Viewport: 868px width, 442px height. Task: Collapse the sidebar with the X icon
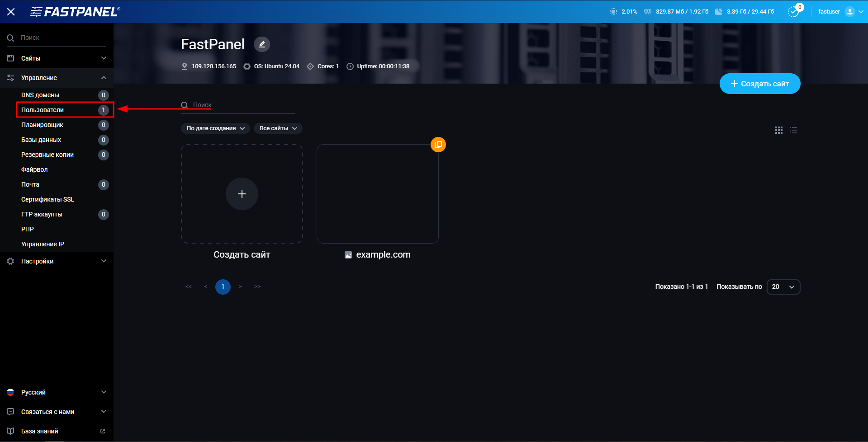[x=11, y=11]
